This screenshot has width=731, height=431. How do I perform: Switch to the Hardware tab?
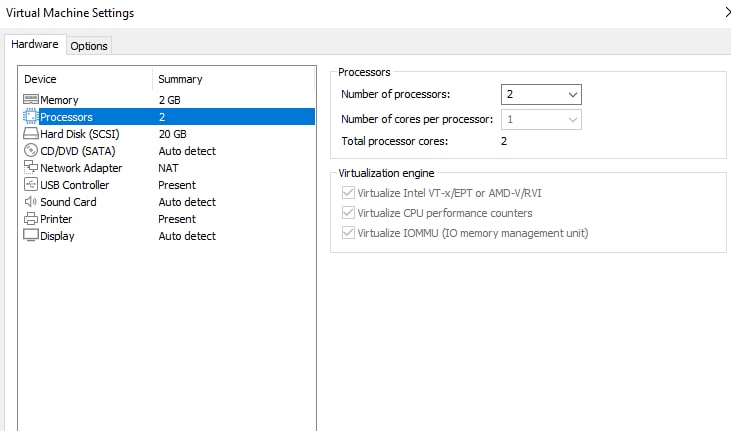(35, 44)
